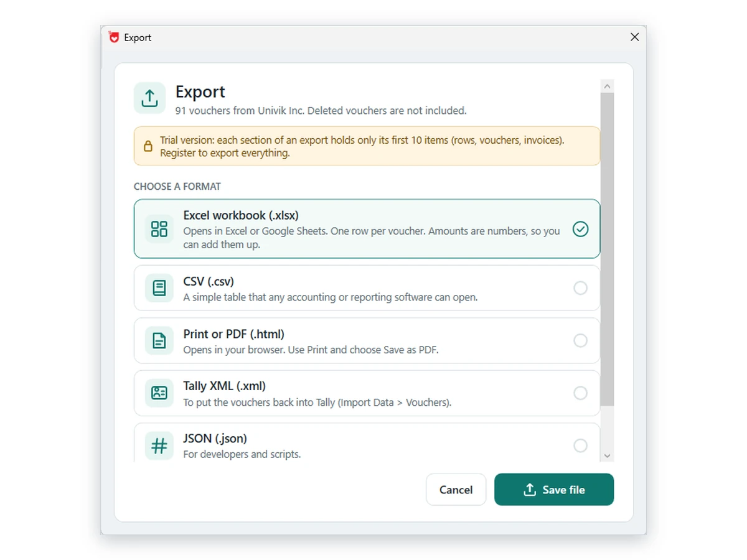Click the 'Save as PDF' description line
Image resolution: width=747 pixels, height=560 pixels.
pyautogui.click(x=311, y=350)
